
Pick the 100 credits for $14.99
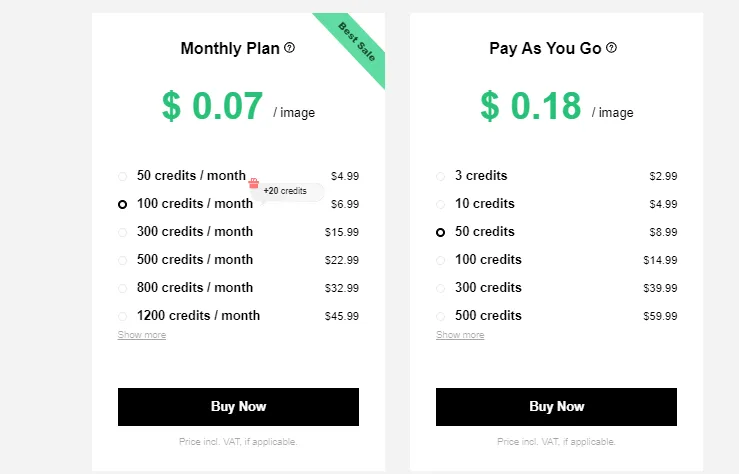point(440,260)
